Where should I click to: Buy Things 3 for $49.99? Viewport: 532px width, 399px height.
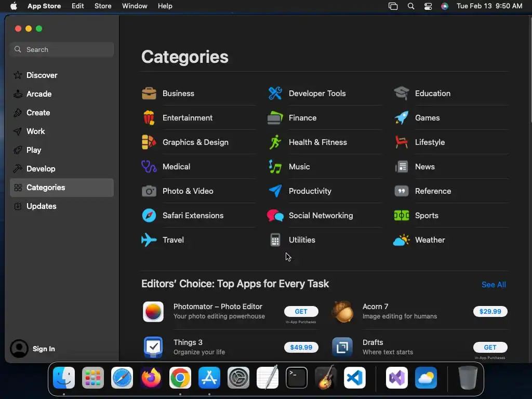point(301,348)
